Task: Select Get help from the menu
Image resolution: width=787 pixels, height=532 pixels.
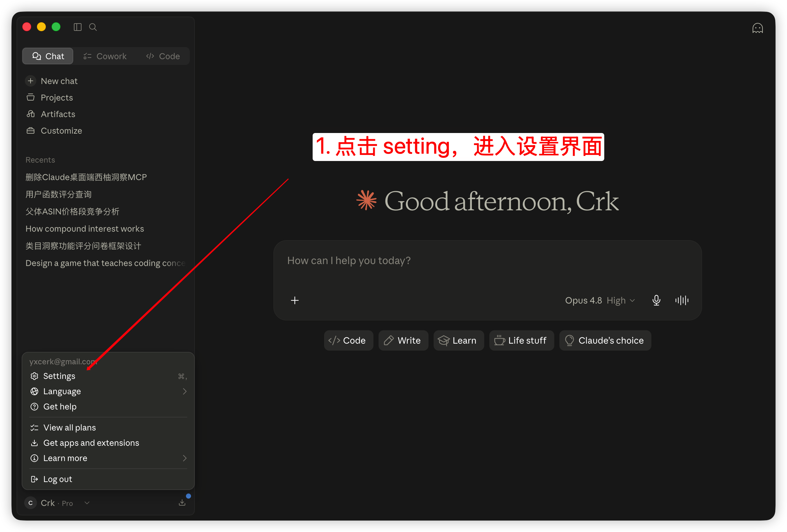Action: click(108, 406)
